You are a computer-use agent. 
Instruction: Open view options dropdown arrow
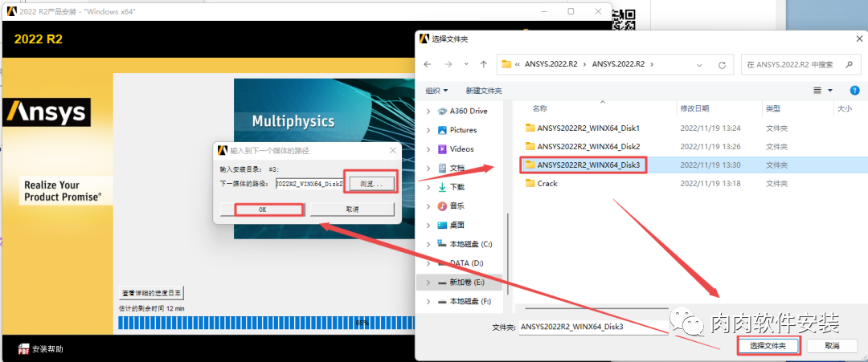click(829, 90)
